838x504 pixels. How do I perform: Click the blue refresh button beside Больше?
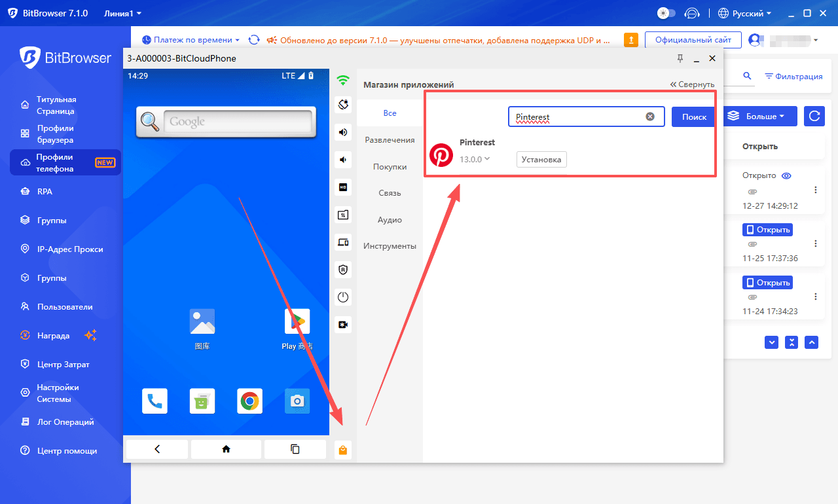click(814, 116)
